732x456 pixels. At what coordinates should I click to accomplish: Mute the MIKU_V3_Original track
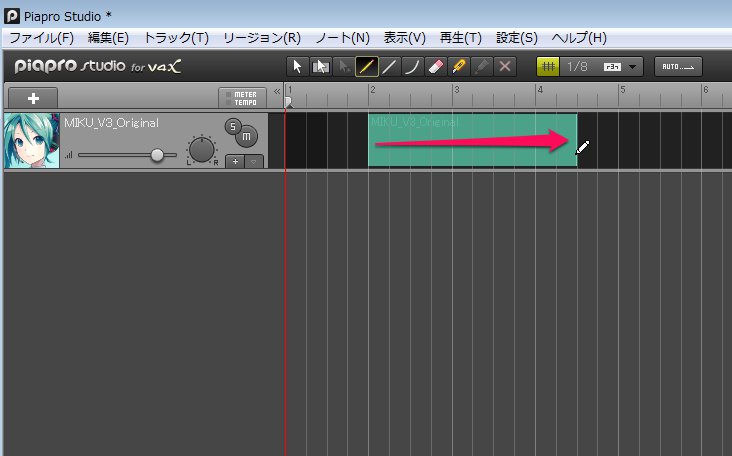click(245, 136)
